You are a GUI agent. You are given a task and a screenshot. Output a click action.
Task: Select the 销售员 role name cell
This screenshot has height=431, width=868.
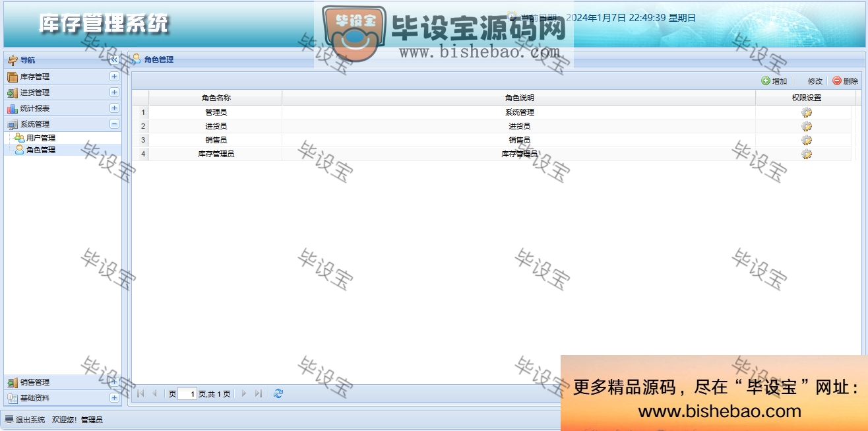coord(216,140)
